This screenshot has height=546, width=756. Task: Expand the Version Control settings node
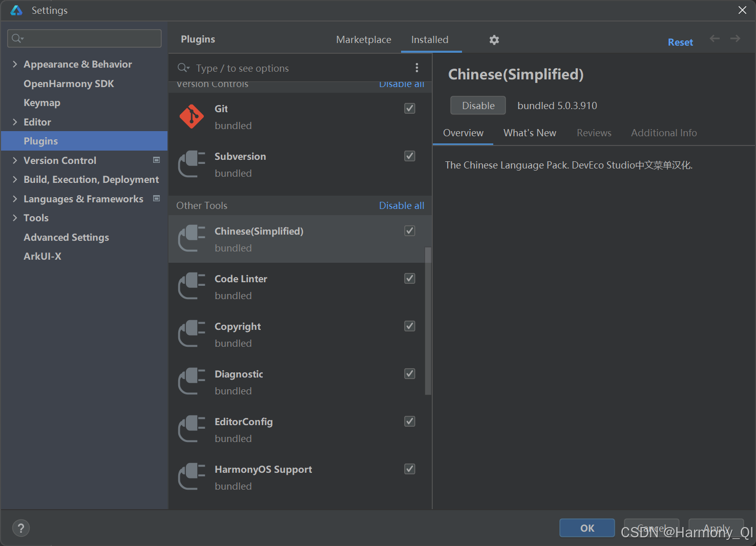tap(15, 160)
